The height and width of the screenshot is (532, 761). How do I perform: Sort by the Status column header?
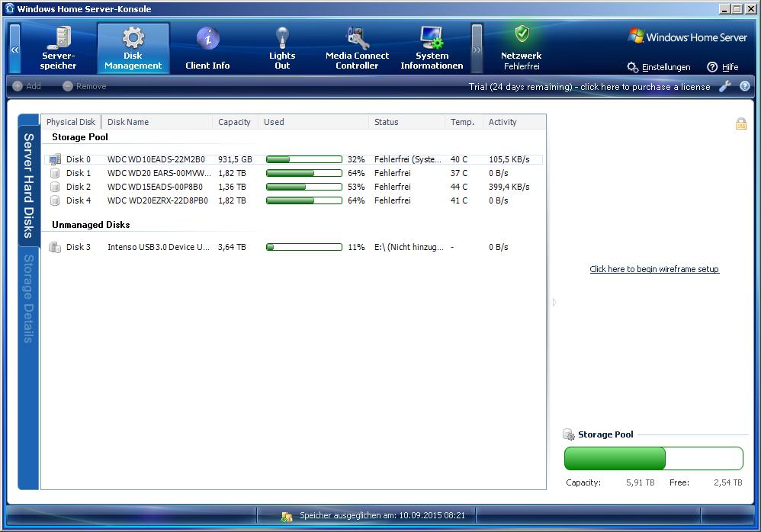point(406,122)
